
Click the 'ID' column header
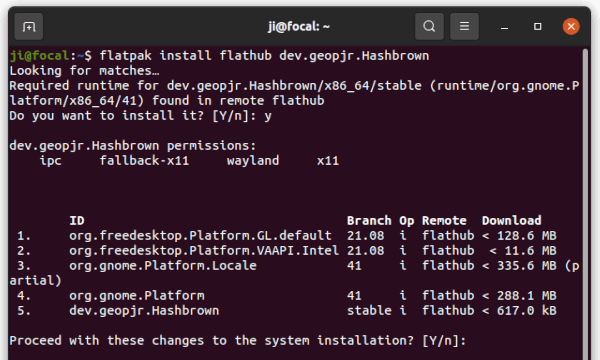pyautogui.click(x=77, y=221)
